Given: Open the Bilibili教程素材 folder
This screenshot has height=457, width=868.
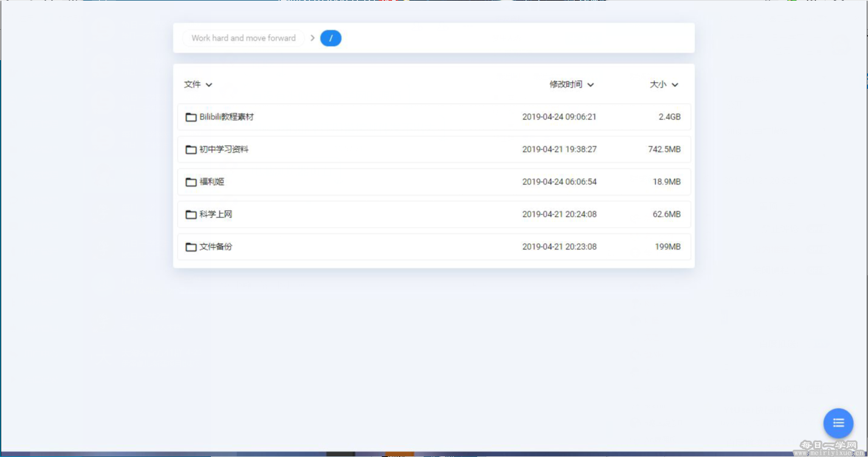Looking at the screenshot, I should click(x=434, y=117).
